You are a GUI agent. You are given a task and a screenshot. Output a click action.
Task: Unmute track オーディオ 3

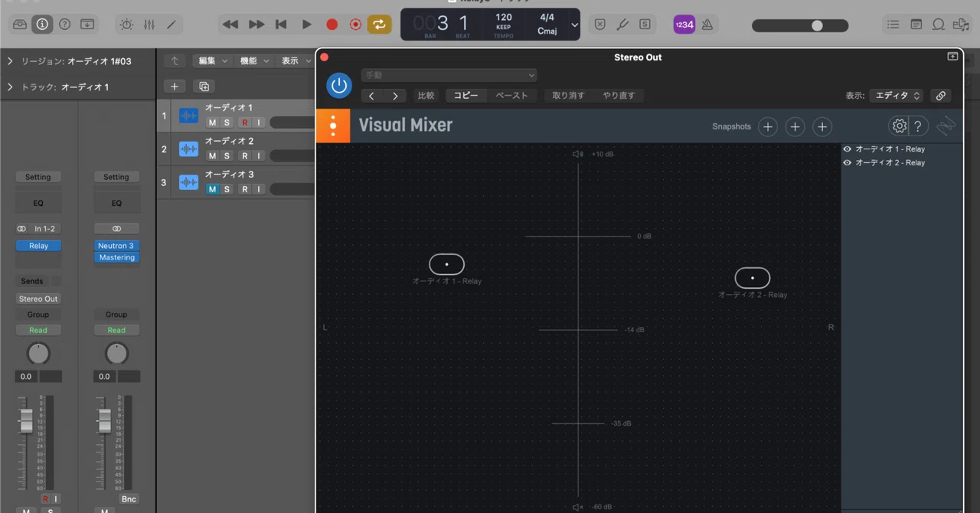[x=212, y=189]
